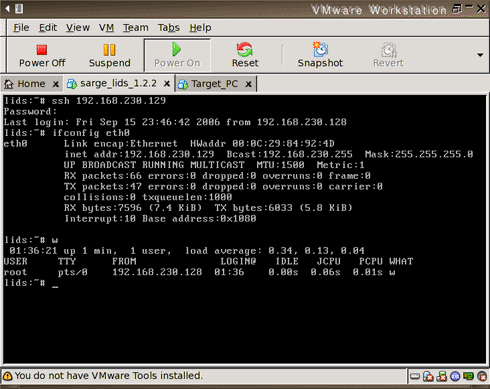Click the FROM value 192.168.230.128
Image resolution: width=490 pixels, height=389 pixels.
157,272
